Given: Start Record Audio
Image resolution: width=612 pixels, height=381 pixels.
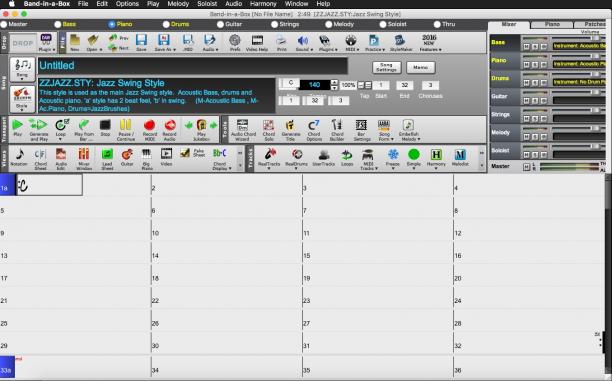Looking at the screenshot, I should coord(169,130).
